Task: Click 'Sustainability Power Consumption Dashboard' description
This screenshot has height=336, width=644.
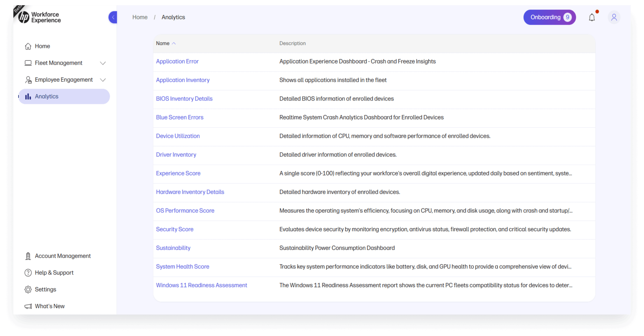Action: [337, 248]
